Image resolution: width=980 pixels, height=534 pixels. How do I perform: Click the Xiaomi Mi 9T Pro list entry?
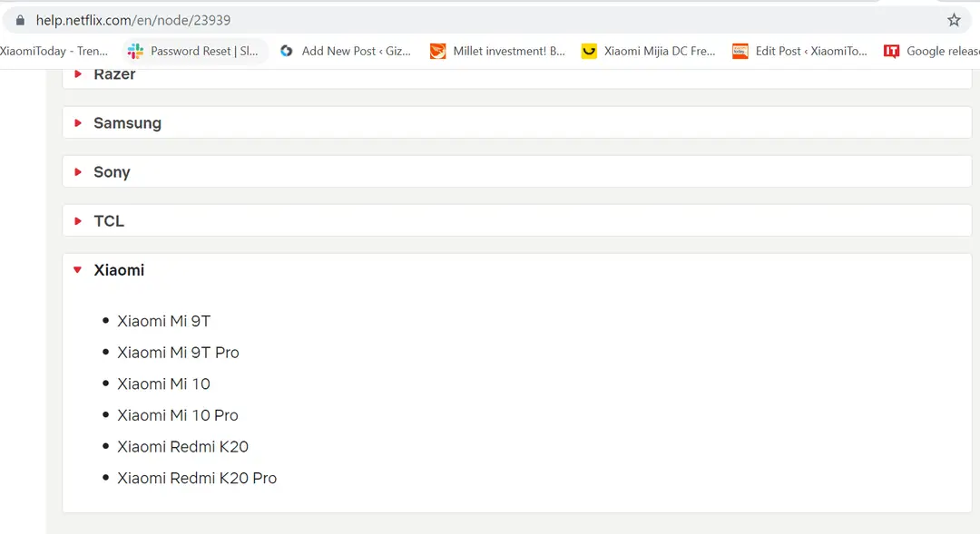tap(178, 353)
